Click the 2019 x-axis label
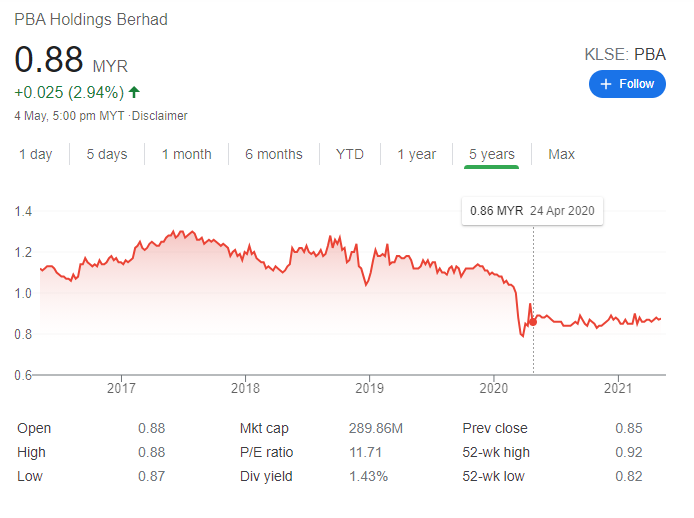The width and height of the screenshot is (694, 518). pyautogui.click(x=370, y=388)
